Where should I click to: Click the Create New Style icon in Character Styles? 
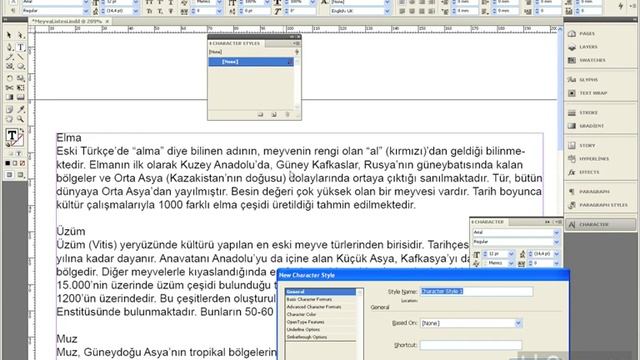274,115
